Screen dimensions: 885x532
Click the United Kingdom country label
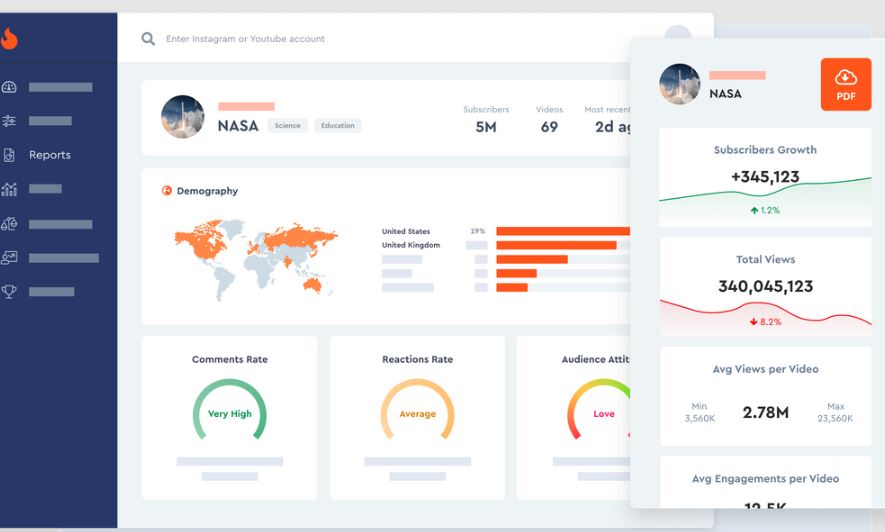(x=411, y=245)
